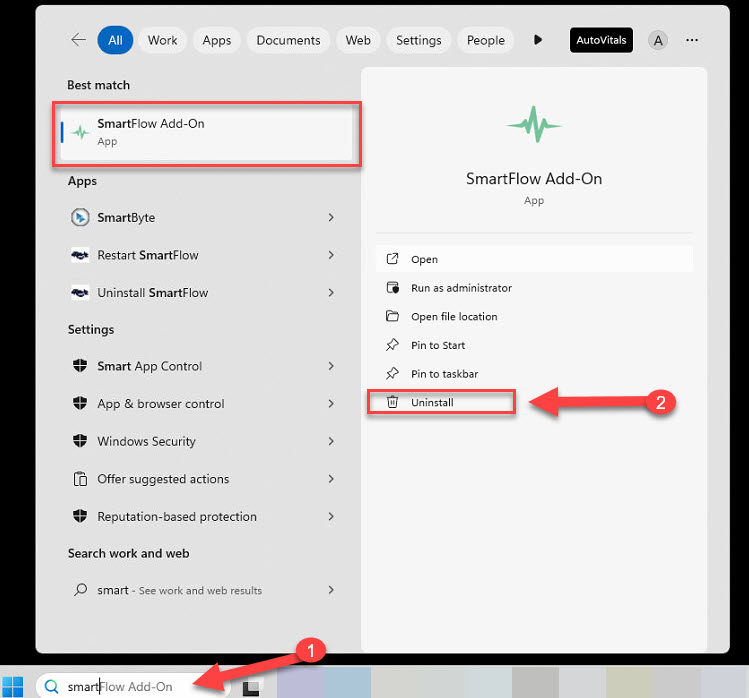Expand the Smart App Control chevron
The image size is (749, 698).
331,366
